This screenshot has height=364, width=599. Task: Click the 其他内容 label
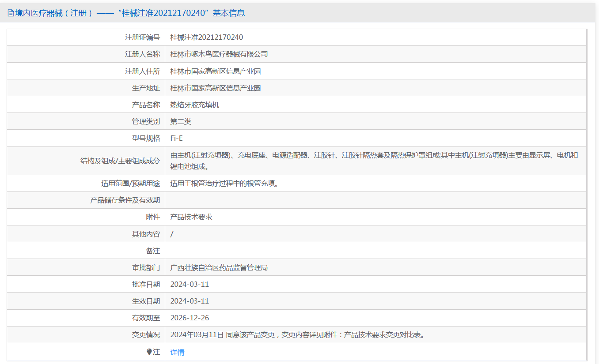click(146, 234)
